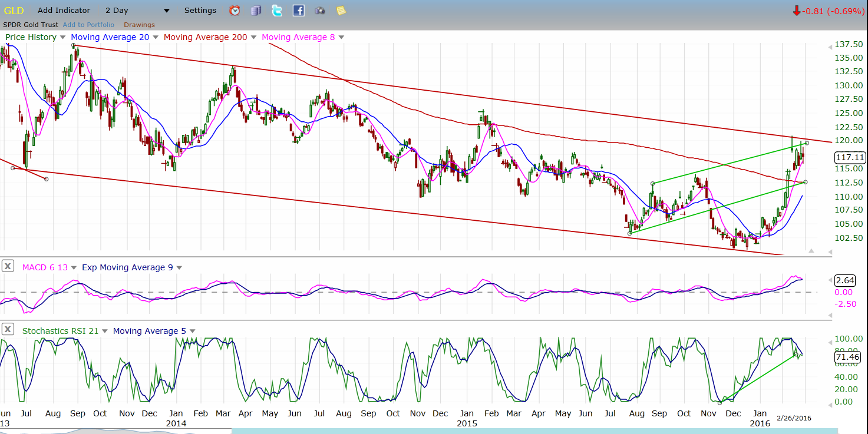The image size is (868, 434).
Task: Expand the Moving Average 5 dropdown arrow
Action: click(192, 331)
